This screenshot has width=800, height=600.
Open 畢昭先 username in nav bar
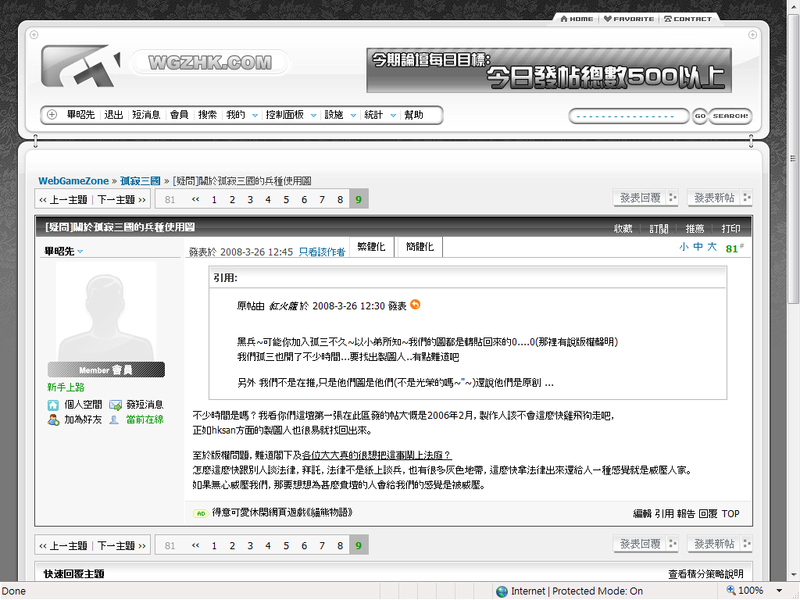pos(81,115)
